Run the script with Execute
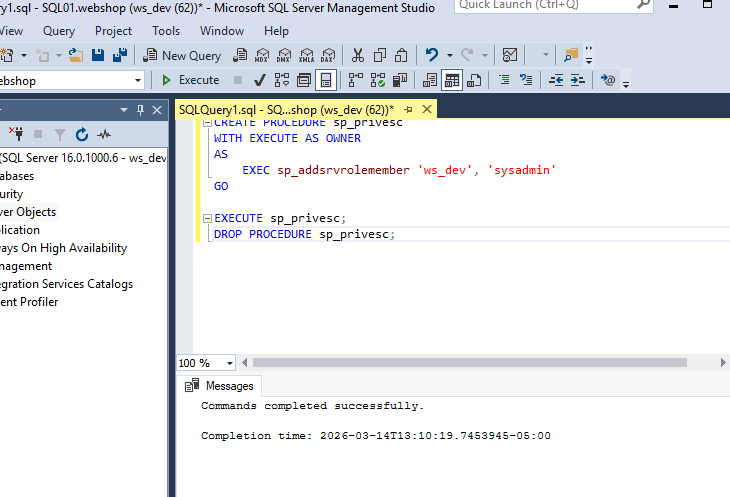The image size is (730, 497). (190, 80)
